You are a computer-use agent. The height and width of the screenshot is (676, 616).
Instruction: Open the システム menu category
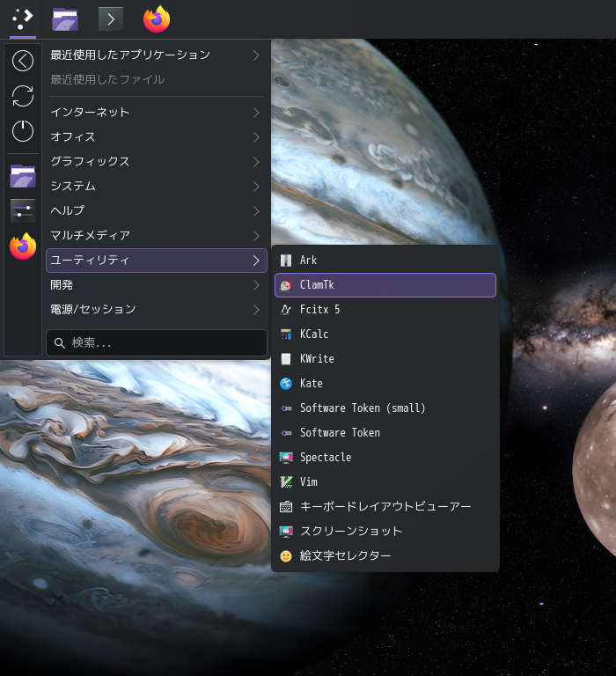coord(157,187)
